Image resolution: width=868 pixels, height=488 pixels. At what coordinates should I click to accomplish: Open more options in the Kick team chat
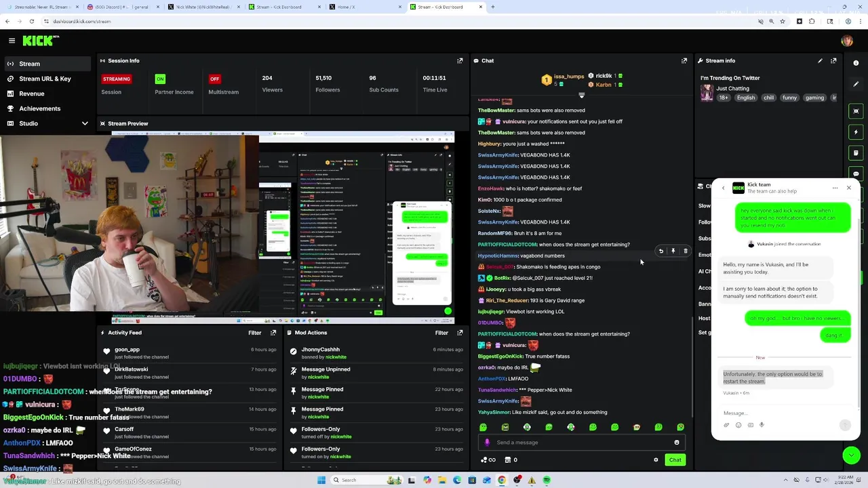click(x=835, y=188)
